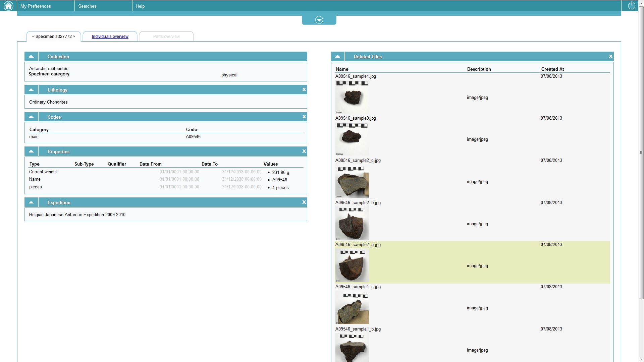Viewport: 644px width, 362px height.
Task: Click the home icon in top bar
Action: pos(8,6)
